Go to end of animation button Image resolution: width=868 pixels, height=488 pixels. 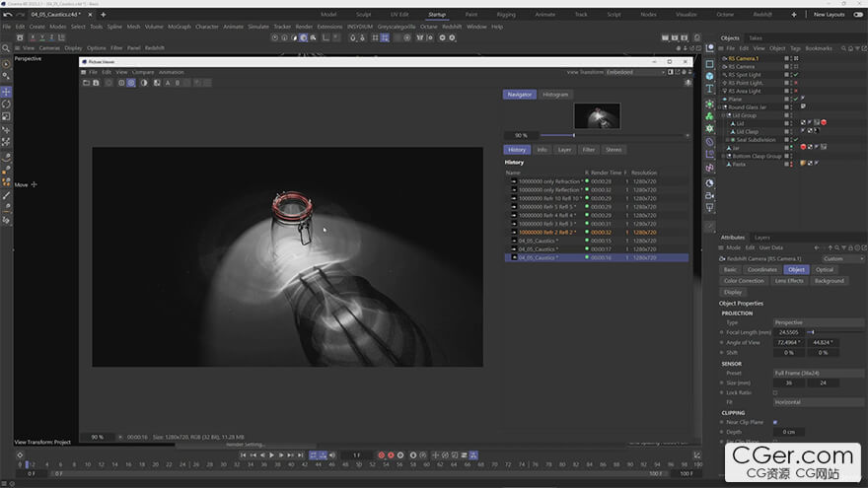[x=300, y=454]
